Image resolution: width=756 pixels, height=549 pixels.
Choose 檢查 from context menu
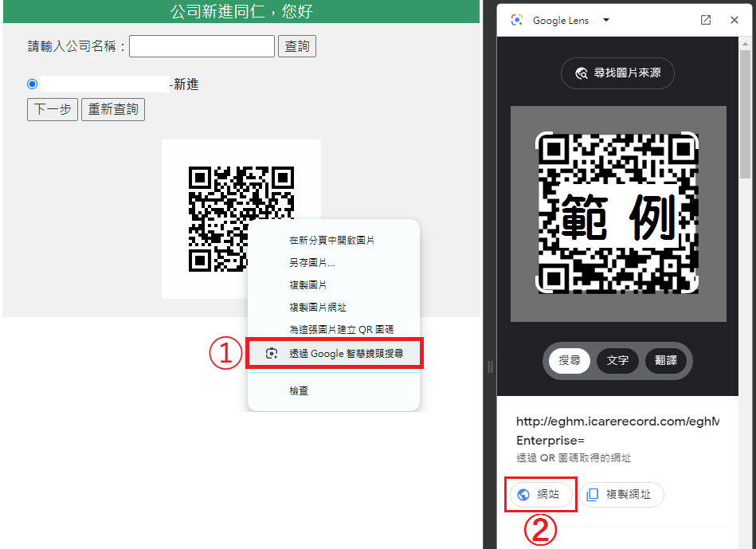pyautogui.click(x=334, y=391)
